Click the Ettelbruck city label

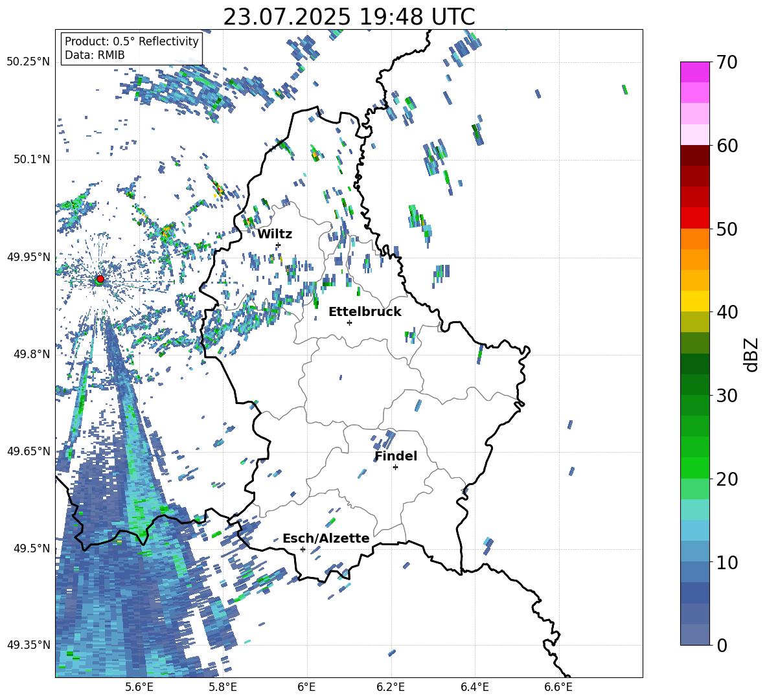[365, 312]
